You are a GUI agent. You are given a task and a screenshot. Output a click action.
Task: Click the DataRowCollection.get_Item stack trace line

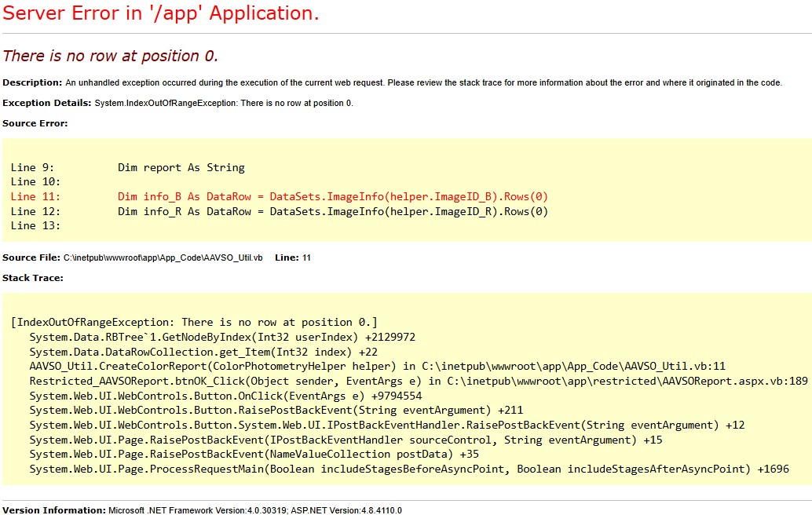pyautogui.click(x=203, y=352)
